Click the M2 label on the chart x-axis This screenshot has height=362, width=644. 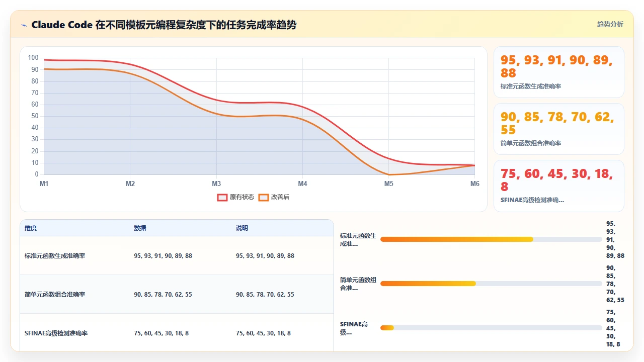point(130,184)
